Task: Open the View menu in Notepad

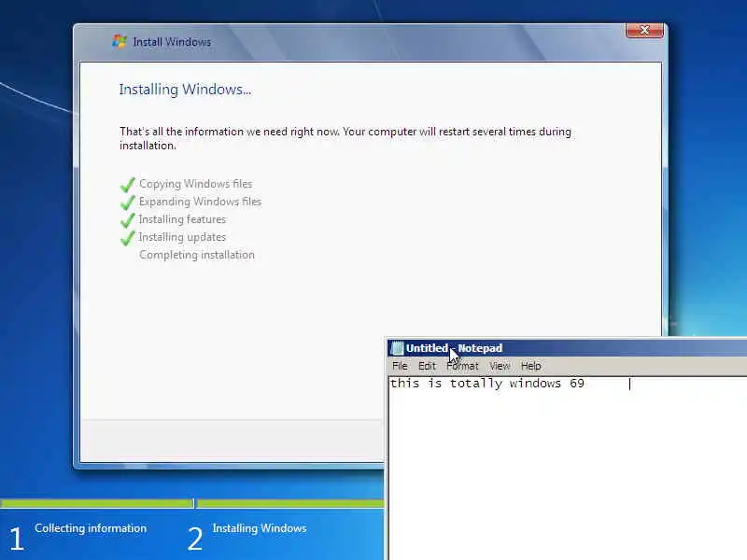Action: point(500,366)
